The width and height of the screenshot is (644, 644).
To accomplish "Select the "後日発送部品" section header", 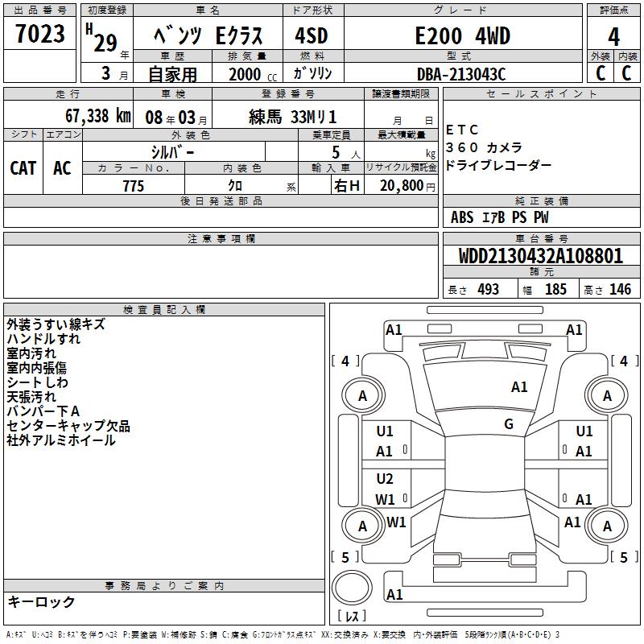I will click(221, 200).
